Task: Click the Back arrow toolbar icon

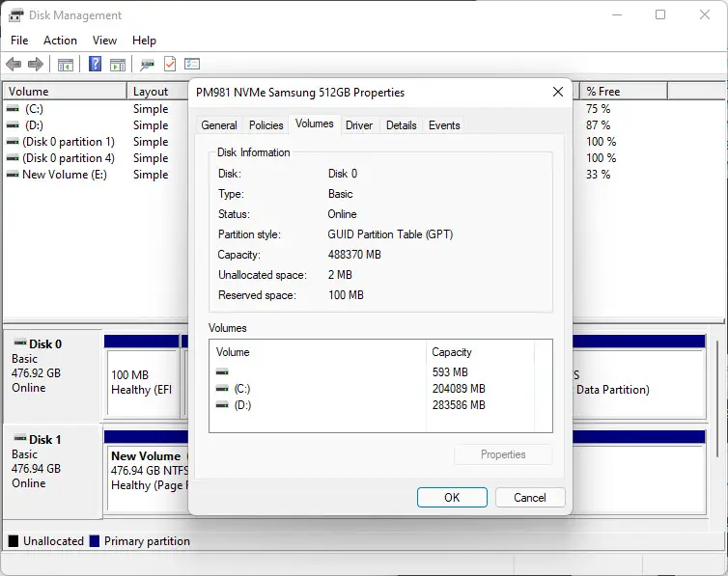Action: (14, 65)
